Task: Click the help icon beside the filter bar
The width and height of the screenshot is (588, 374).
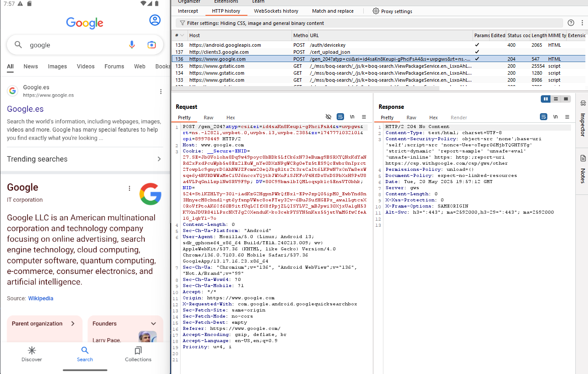Action: 571,22
